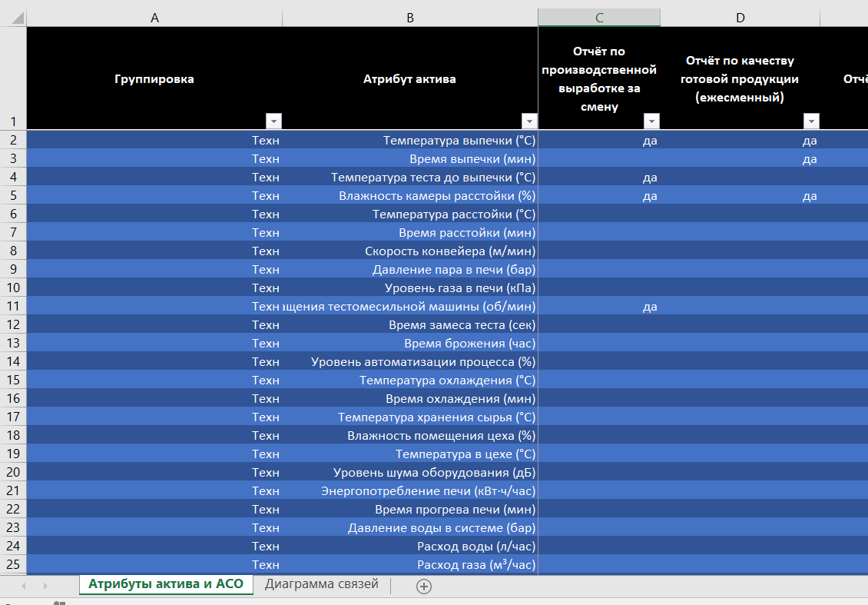Select cell Расход воды (л/час)

(x=410, y=547)
